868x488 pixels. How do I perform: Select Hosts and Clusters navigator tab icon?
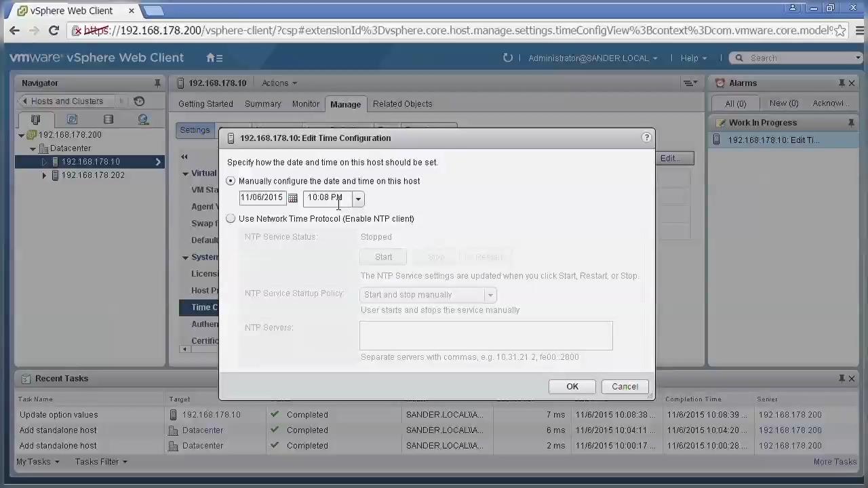tap(35, 119)
